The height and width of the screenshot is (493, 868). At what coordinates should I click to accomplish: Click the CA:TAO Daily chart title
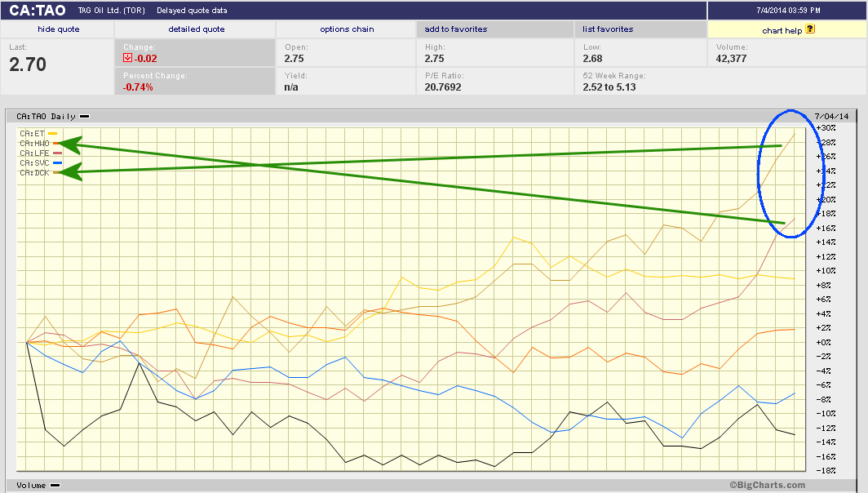(46, 117)
